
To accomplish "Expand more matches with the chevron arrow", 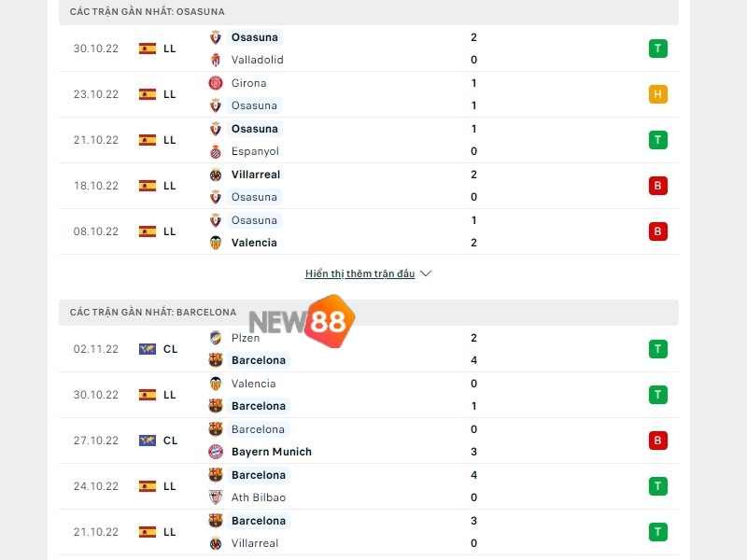I will [x=426, y=273].
